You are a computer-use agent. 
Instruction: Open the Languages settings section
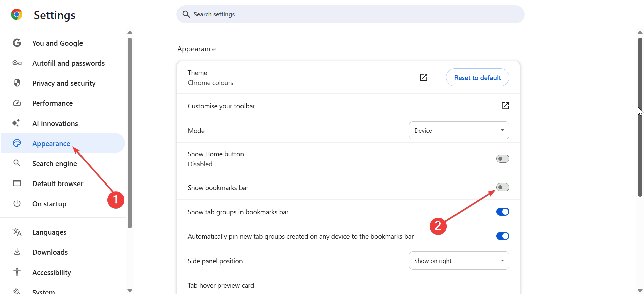49,232
